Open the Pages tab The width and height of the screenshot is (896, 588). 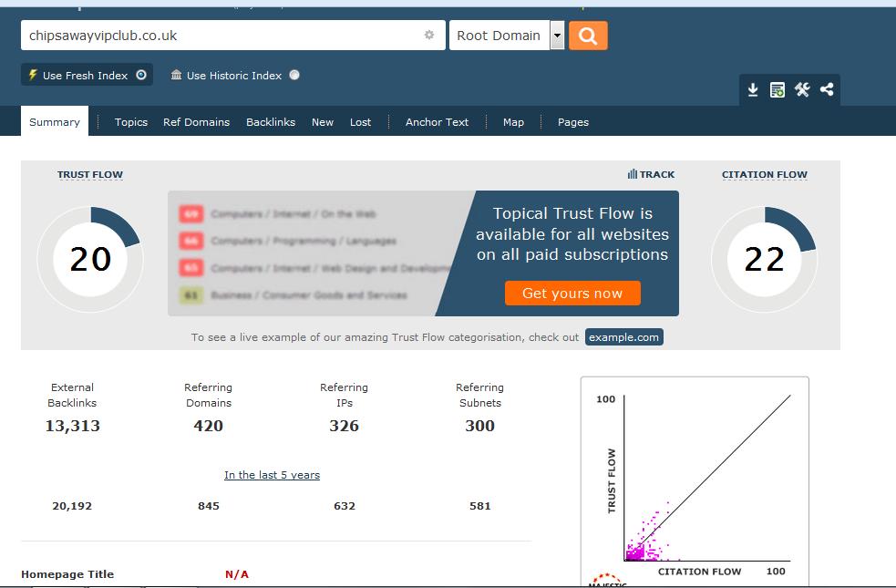(x=572, y=122)
